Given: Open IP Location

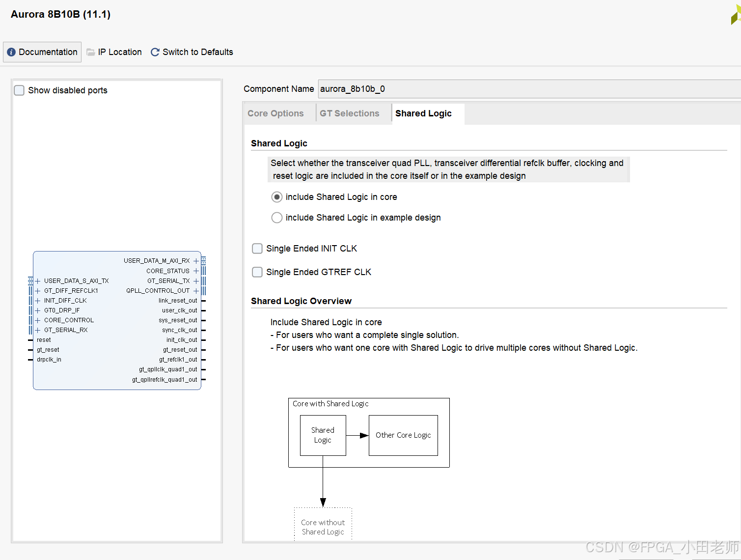Looking at the screenshot, I should (x=114, y=52).
